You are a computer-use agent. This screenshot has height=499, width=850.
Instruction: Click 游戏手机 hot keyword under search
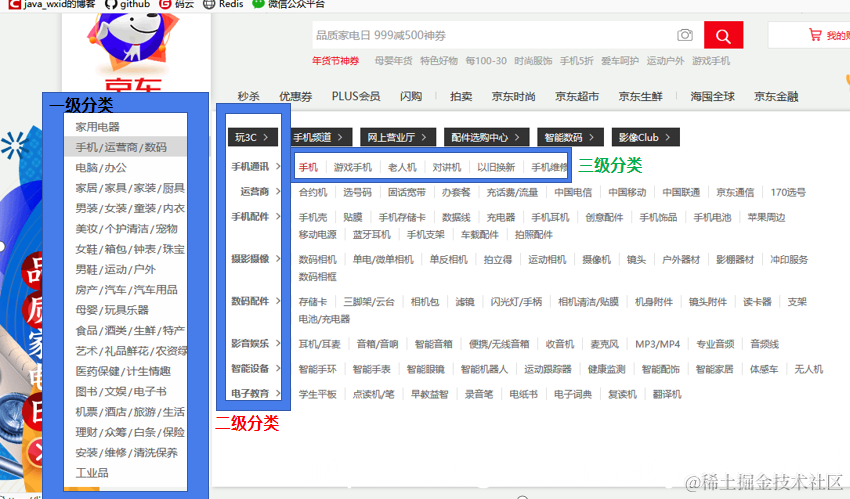point(711,61)
